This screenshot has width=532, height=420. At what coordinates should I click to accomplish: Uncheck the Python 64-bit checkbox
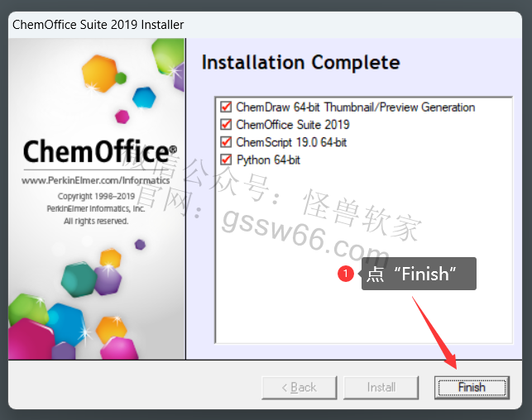coord(226,160)
